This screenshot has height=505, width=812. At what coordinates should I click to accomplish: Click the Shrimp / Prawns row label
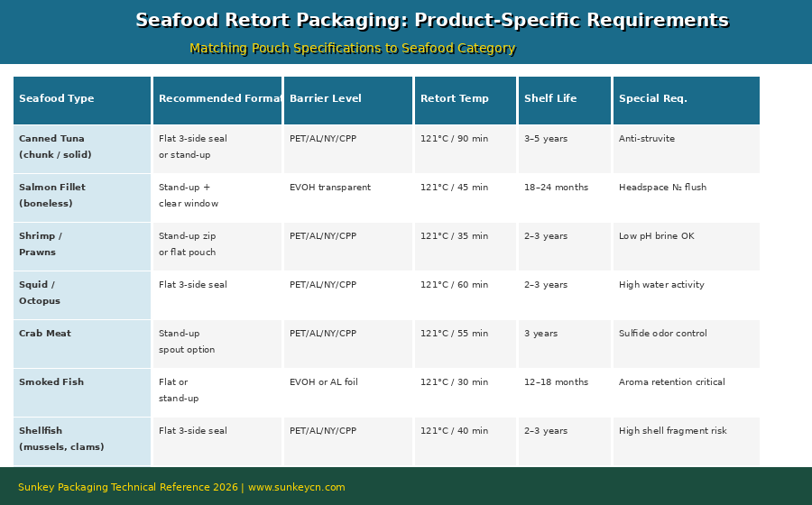(x=41, y=244)
